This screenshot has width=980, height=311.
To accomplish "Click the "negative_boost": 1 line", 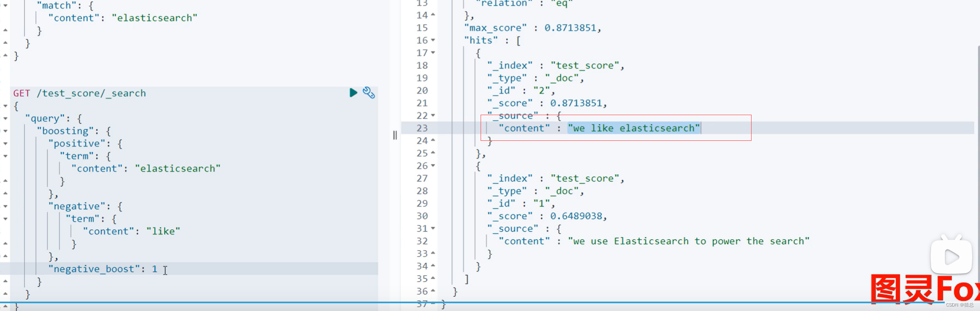I will 103,269.
